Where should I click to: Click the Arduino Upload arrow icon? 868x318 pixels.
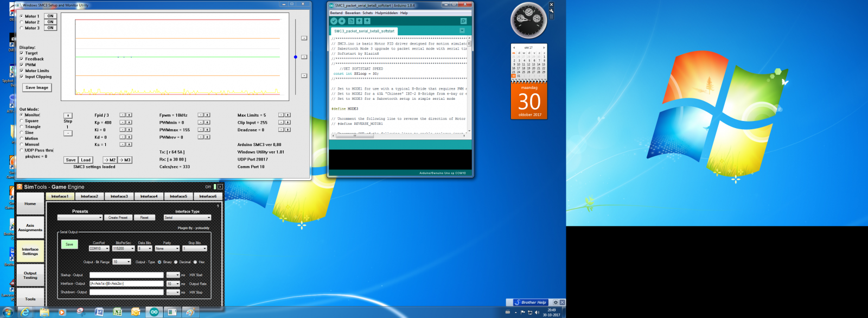(x=342, y=21)
